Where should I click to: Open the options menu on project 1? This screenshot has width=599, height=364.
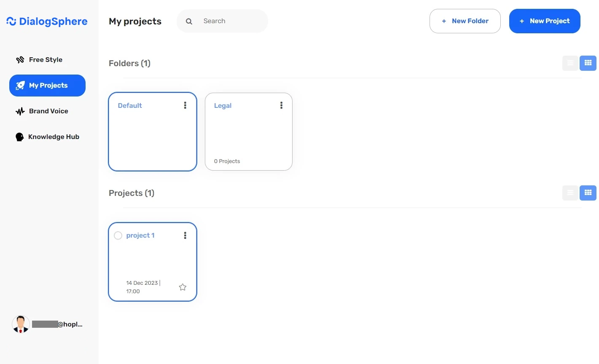pos(185,235)
